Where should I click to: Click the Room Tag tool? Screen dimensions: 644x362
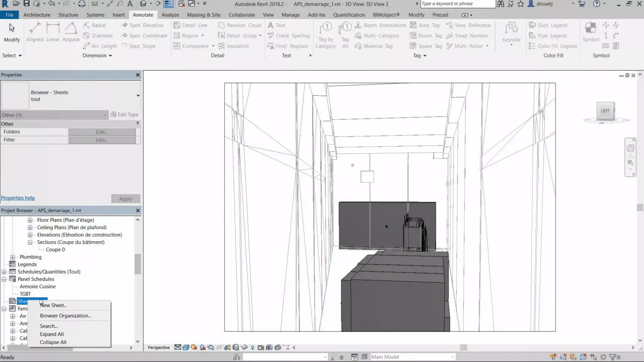tap(426, 36)
